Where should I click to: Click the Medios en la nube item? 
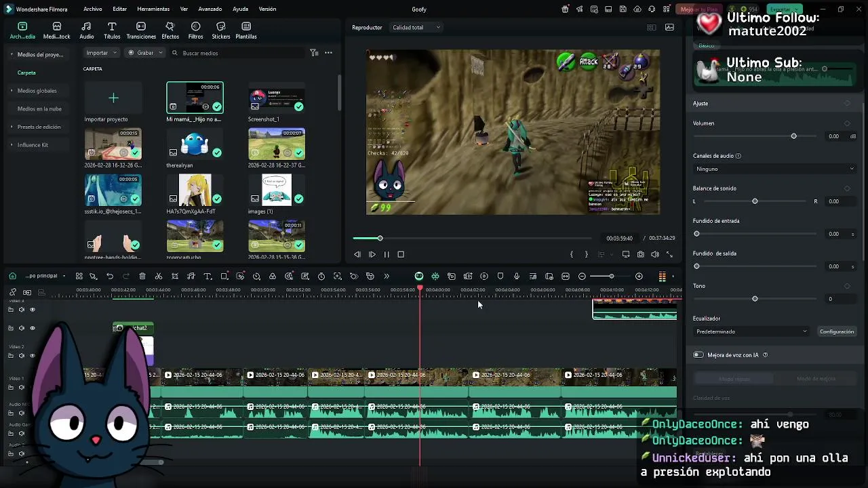pos(39,108)
